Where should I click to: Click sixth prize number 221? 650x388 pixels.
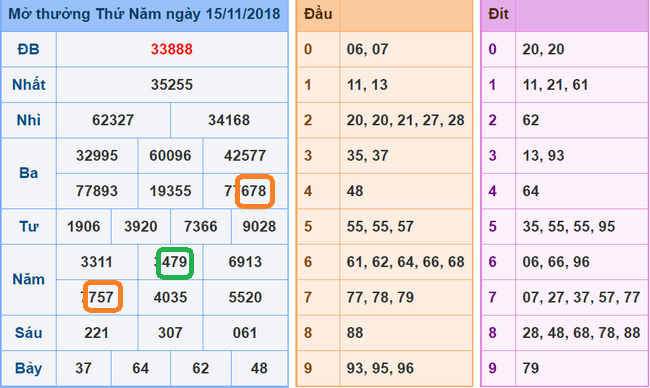click(97, 333)
